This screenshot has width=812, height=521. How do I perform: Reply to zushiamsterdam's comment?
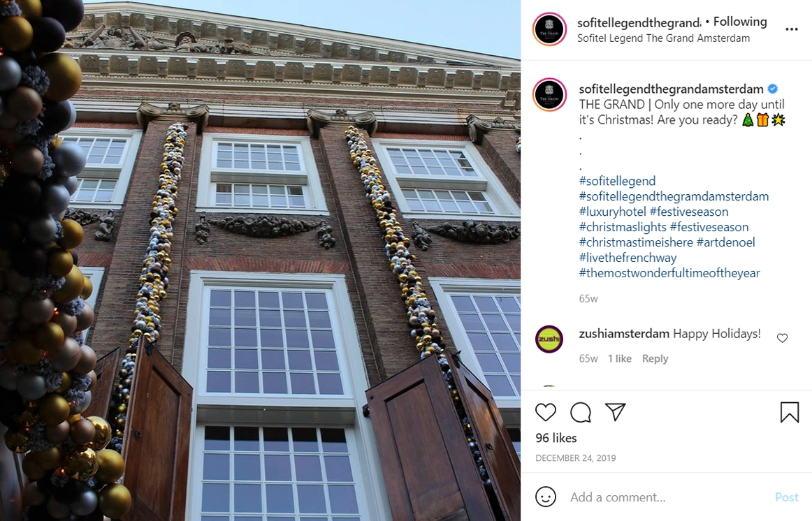(x=655, y=358)
